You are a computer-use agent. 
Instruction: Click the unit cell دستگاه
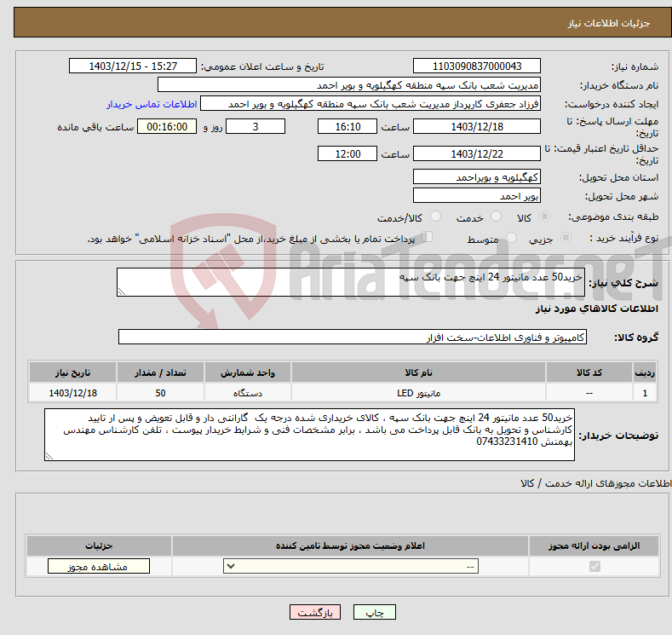pos(248,393)
